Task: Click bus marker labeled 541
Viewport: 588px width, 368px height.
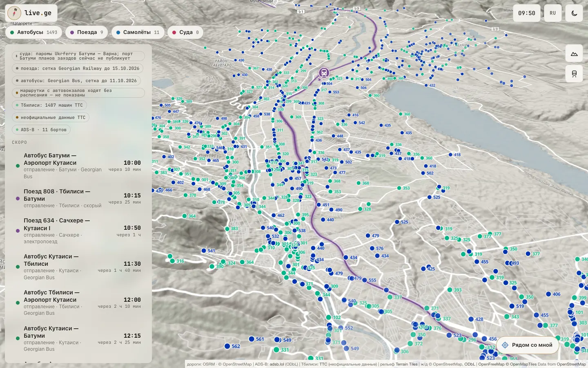Action: (204, 251)
